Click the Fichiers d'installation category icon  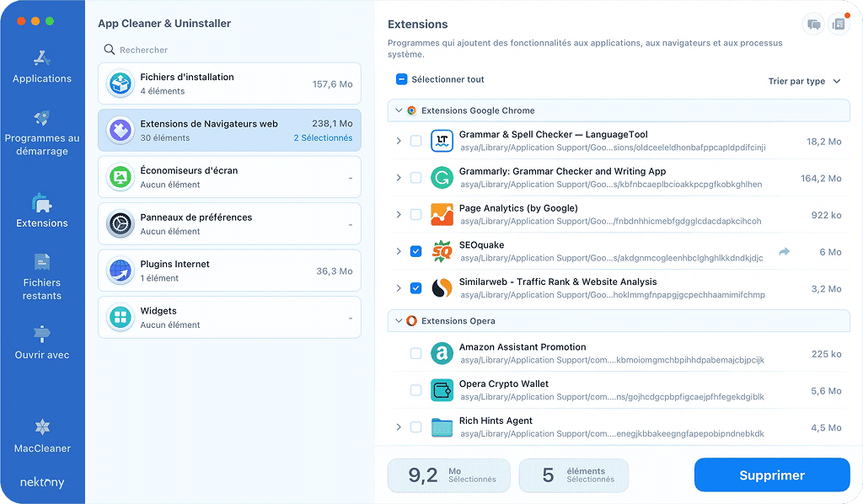click(120, 83)
